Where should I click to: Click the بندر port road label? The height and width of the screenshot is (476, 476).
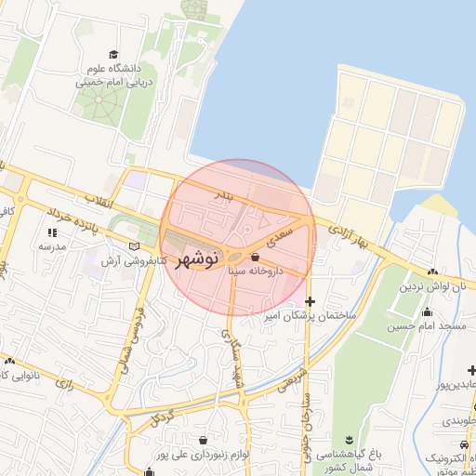(x=223, y=196)
